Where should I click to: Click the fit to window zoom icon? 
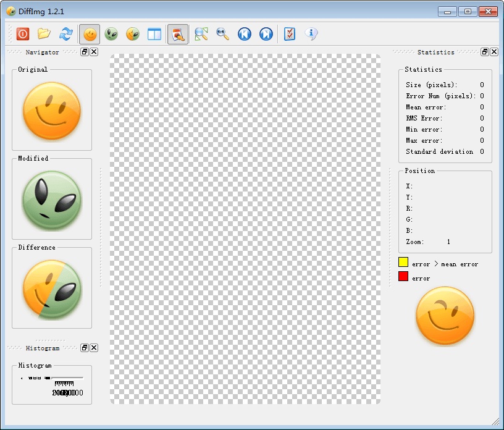pos(201,34)
